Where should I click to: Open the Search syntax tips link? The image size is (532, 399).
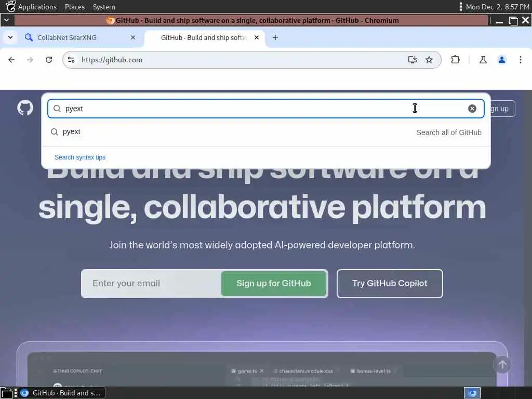click(80, 157)
